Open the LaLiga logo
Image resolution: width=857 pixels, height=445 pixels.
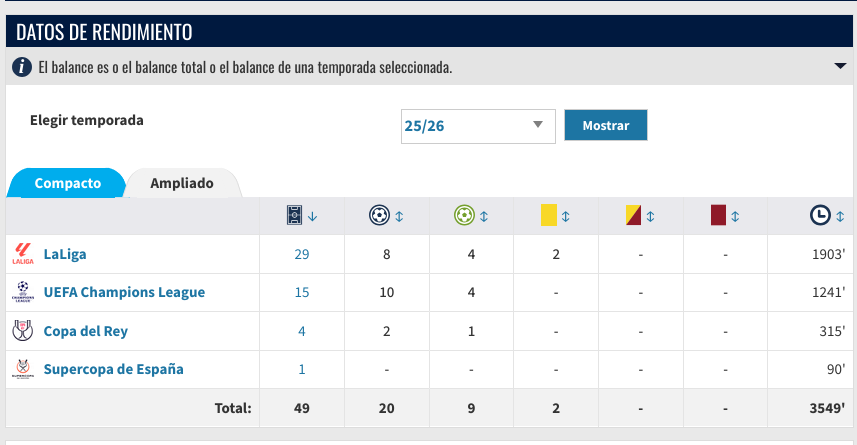[x=23, y=254]
